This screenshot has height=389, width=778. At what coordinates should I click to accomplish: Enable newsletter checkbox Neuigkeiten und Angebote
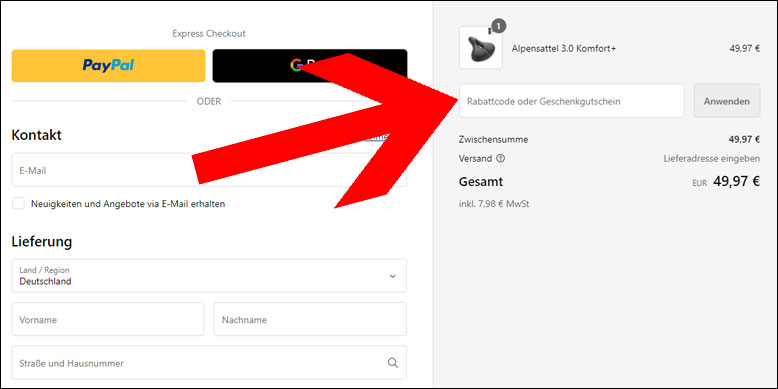pyautogui.click(x=18, y=203)
